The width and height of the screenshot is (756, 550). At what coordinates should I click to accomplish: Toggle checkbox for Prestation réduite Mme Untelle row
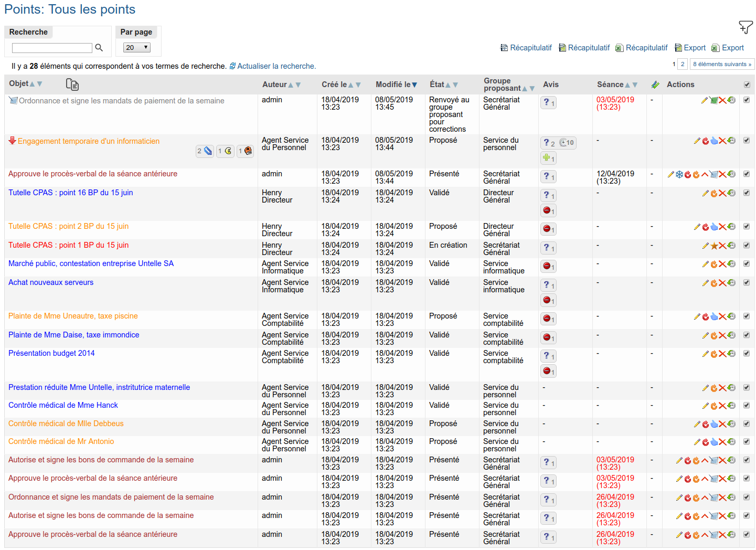click(x=747, y=387)
